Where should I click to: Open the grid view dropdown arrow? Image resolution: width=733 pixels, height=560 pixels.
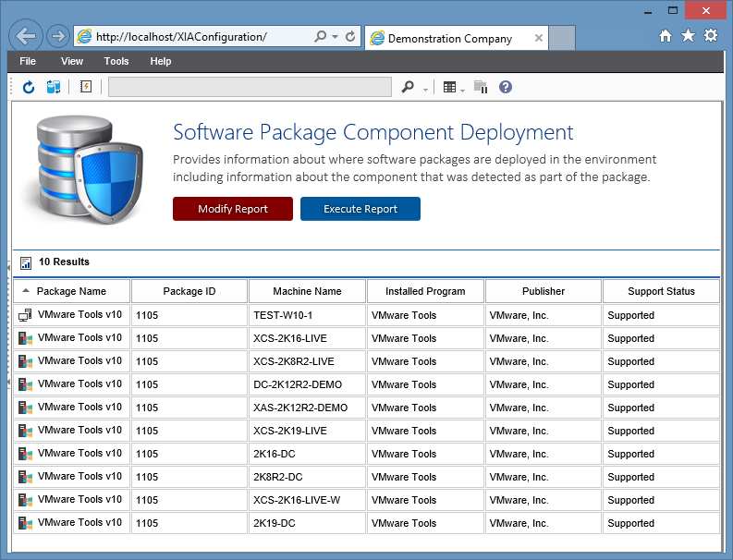tap(462, 90)
